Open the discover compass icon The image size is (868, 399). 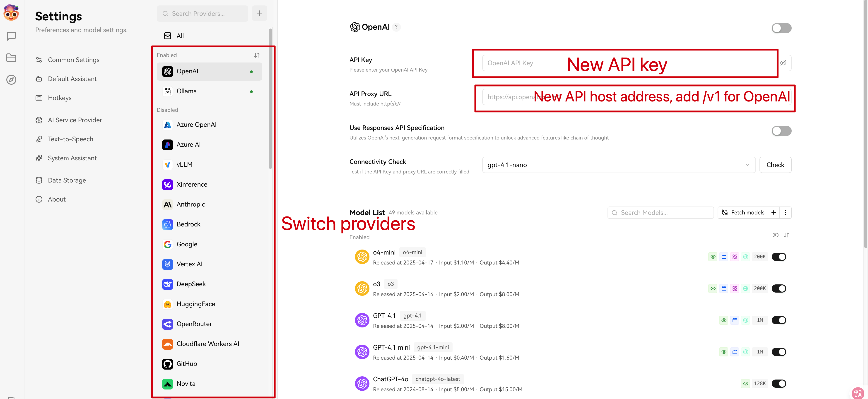pyautogui.click(x=11, y=79)
